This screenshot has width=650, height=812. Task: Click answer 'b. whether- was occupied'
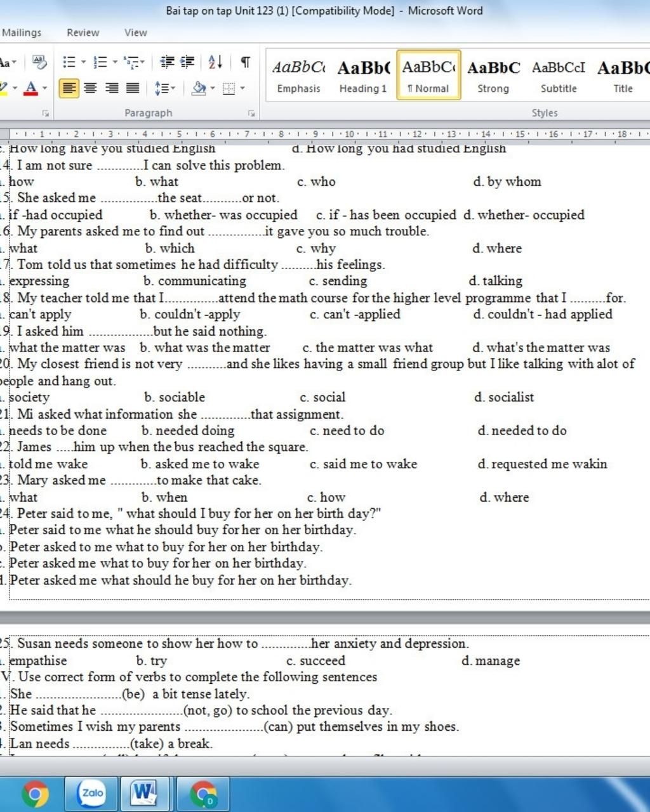(x=223, y=214)
